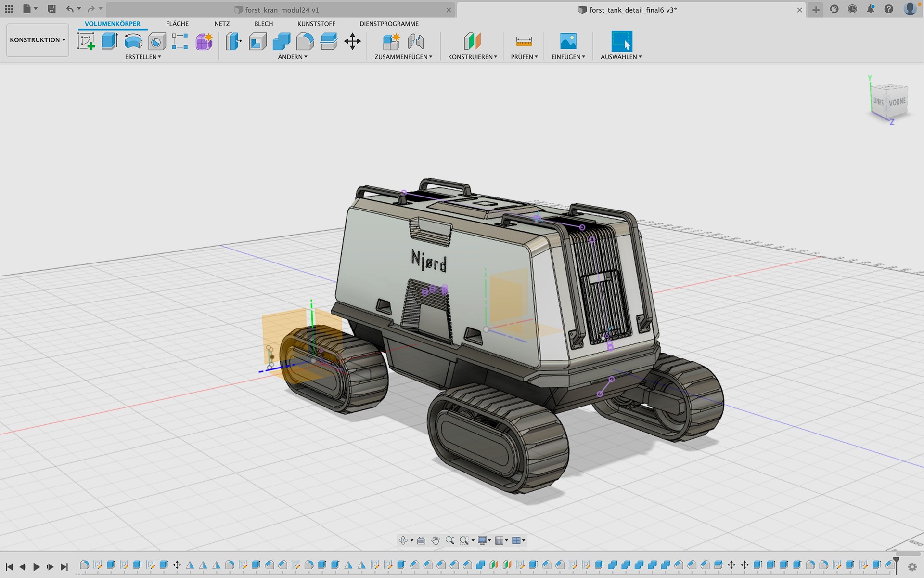Expand the PRÜFEN menu
Viewport: 924px width, 578px height.
(525, 57)
